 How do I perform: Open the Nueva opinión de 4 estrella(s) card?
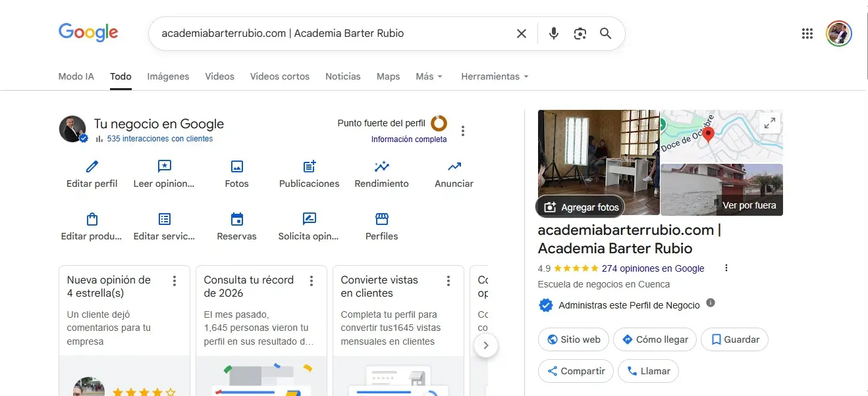[124, 331]
